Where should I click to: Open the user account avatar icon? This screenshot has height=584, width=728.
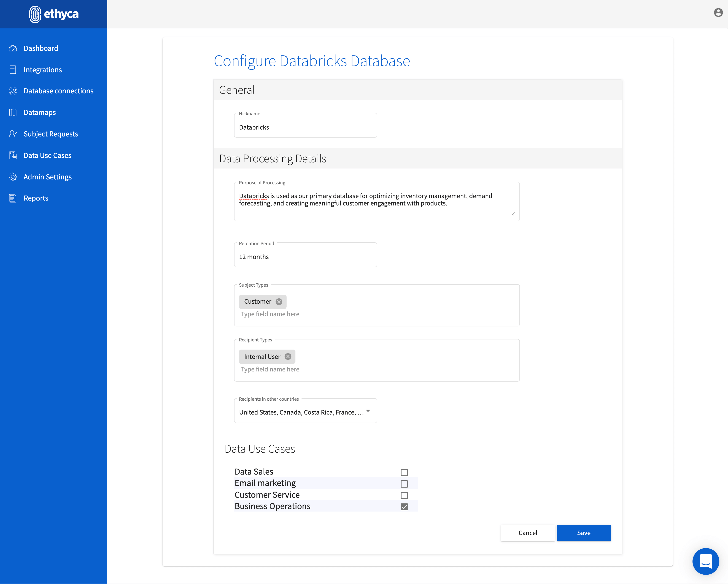tap(718, 12)
